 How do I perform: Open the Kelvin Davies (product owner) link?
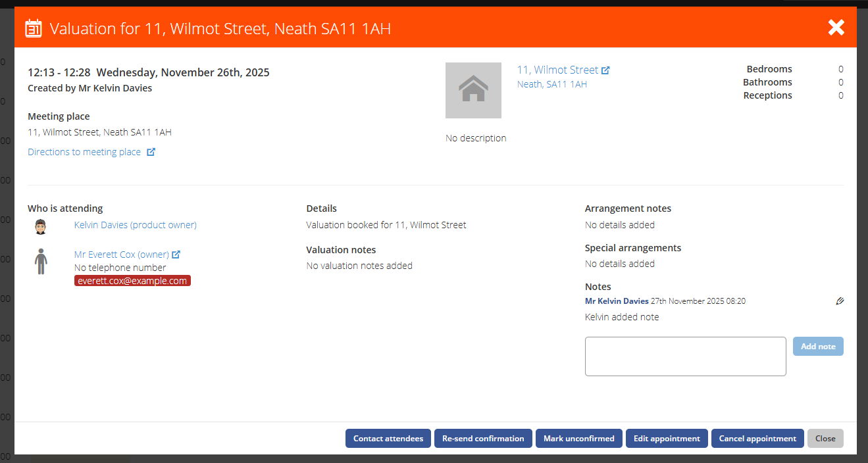(135, 224)
